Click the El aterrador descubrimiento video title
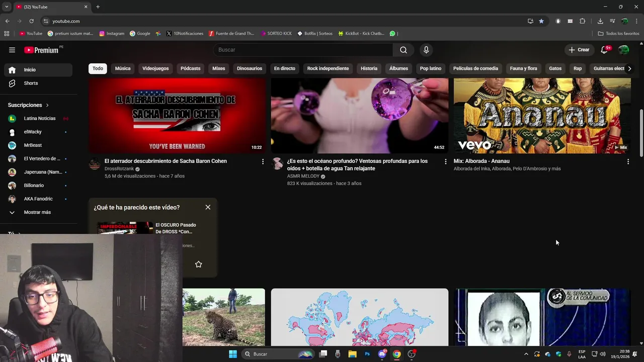 point(166,161)
